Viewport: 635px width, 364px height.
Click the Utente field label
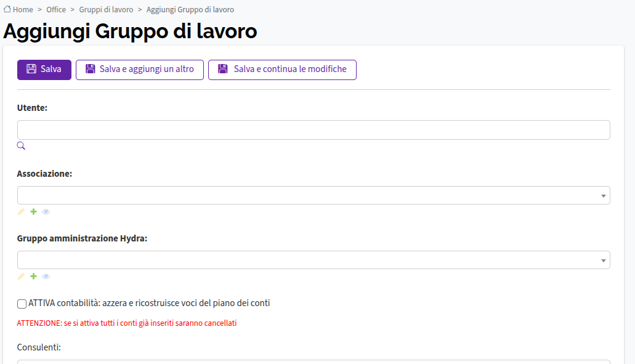32,108
